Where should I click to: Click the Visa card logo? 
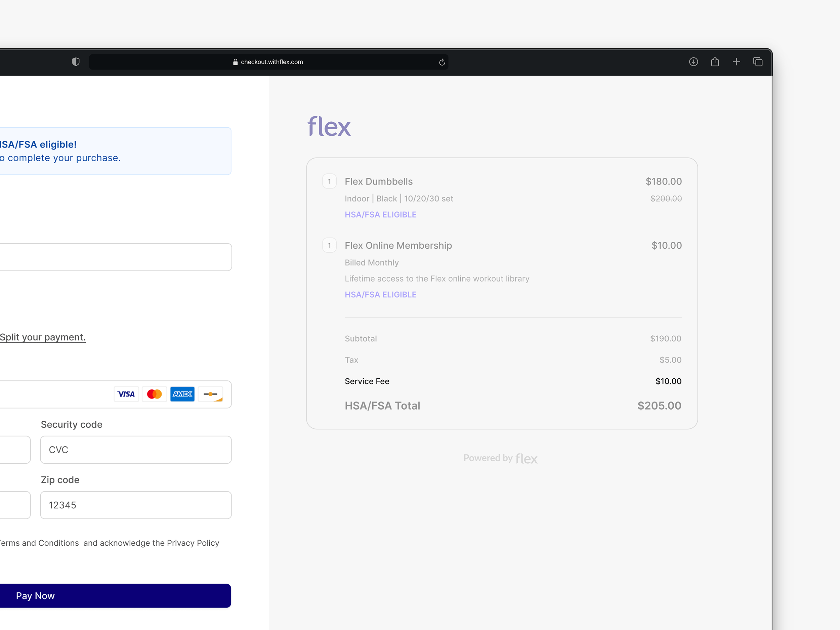pyautogui.click(x=126, y=394)
